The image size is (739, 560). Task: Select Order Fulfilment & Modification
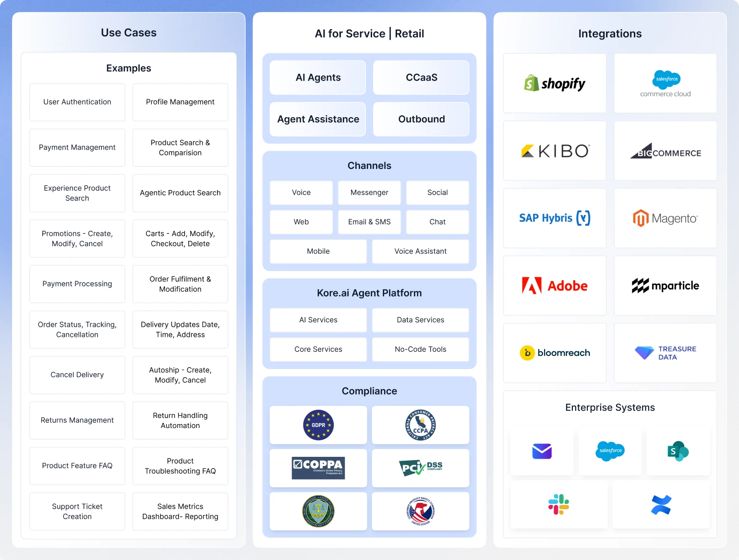(180, 284)
